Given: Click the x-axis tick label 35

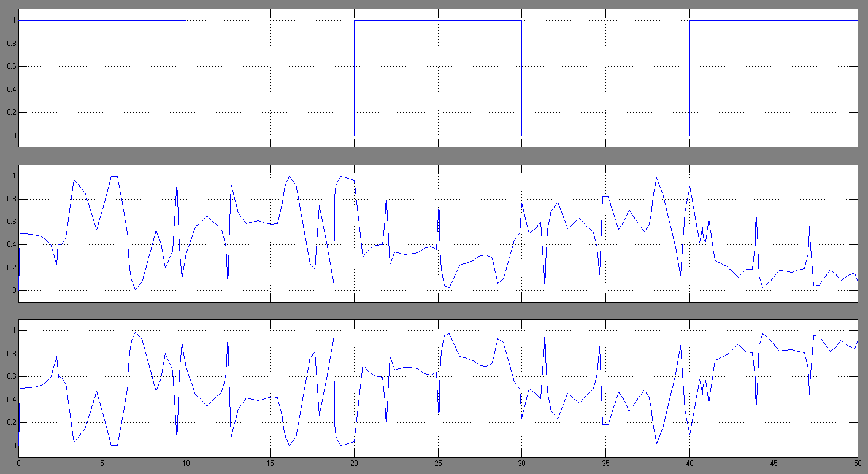Looking at the screenshot, I should point(606,463).
